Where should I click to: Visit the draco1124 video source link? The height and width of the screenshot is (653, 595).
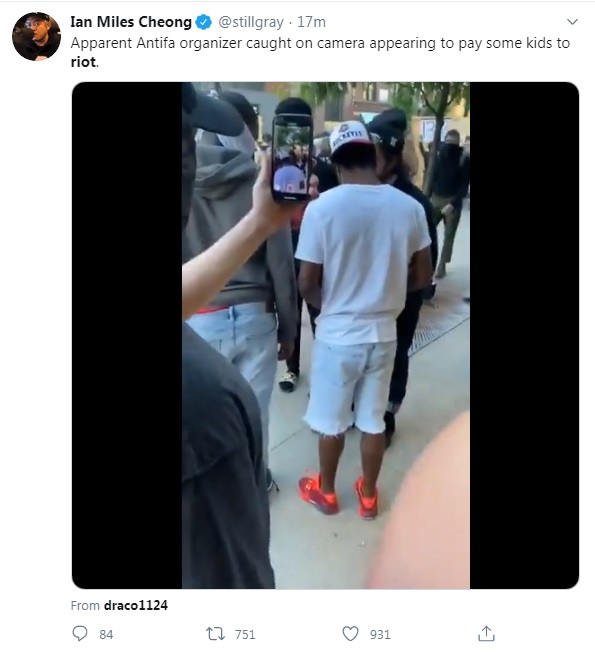(x=136, y=605)
